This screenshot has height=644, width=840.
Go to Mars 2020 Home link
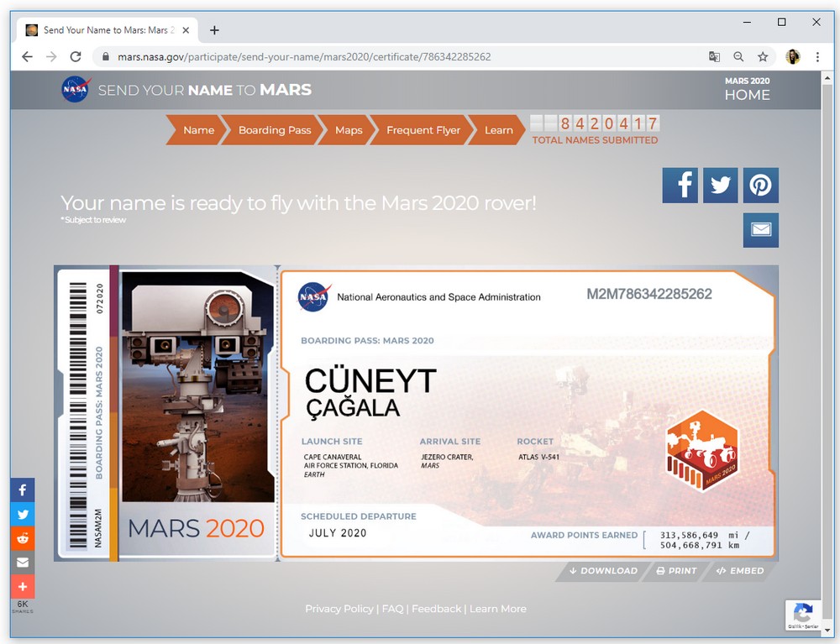click(x=747, y=95)
